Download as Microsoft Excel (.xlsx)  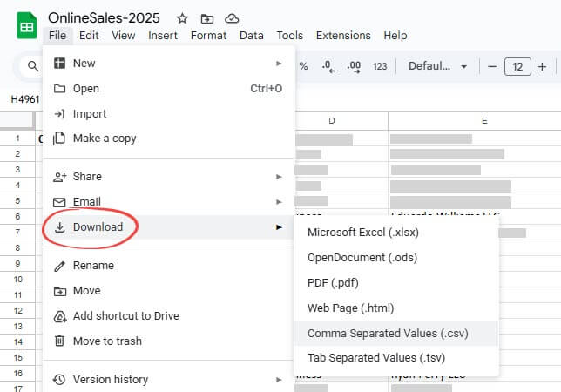395,233
